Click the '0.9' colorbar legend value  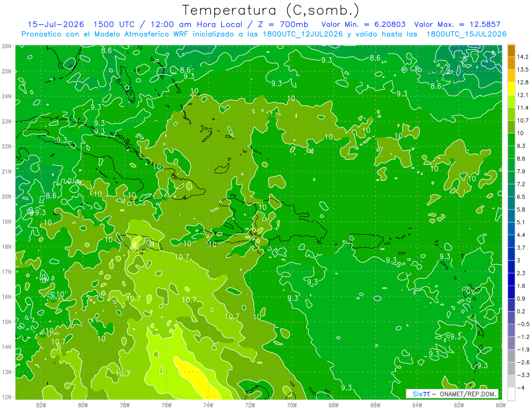(x=521, y=298)
